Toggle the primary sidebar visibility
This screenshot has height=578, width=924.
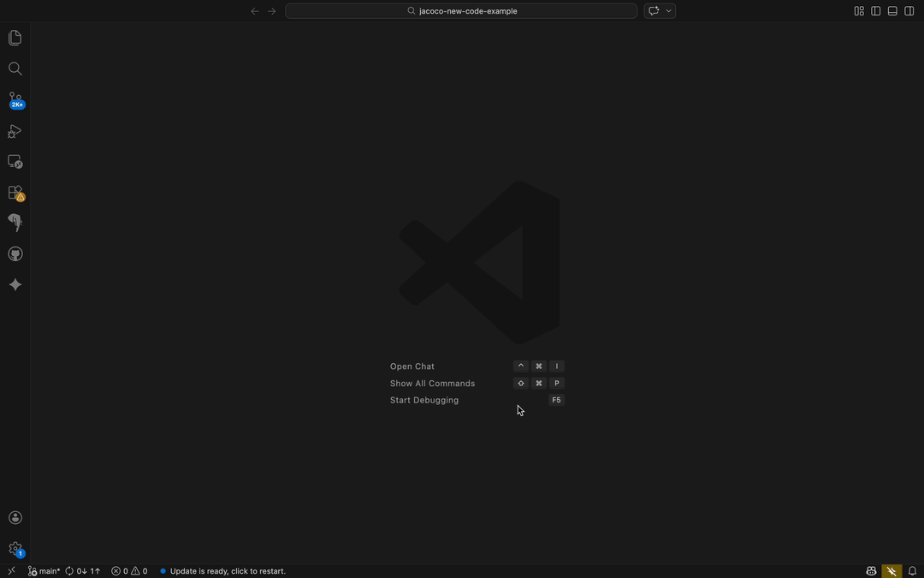[875, 10]
